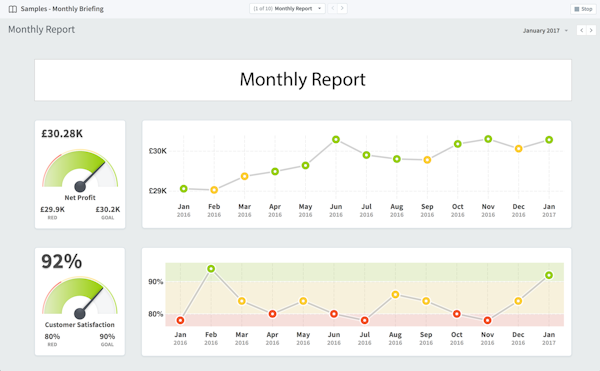Select Feb 2016 satisfaction point
This screenshot has height=371, width=600.
211,269
